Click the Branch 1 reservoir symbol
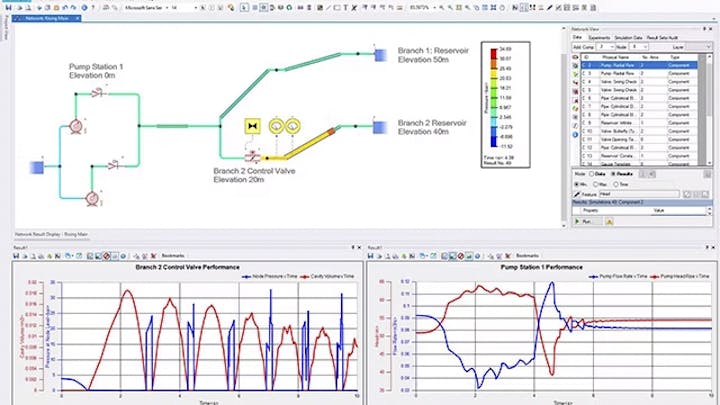 [x=380, y=55]
